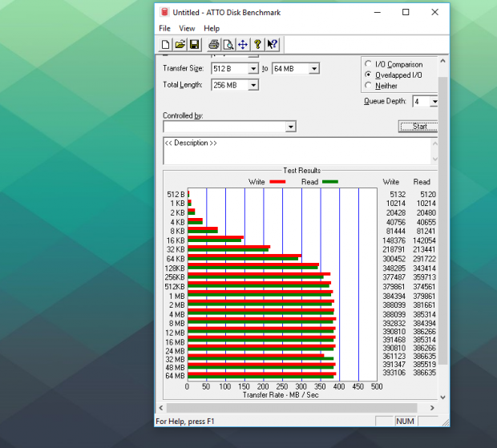Click the About question mark icon
The width and height of the screenshot is (497, 448).
[257, 45]
